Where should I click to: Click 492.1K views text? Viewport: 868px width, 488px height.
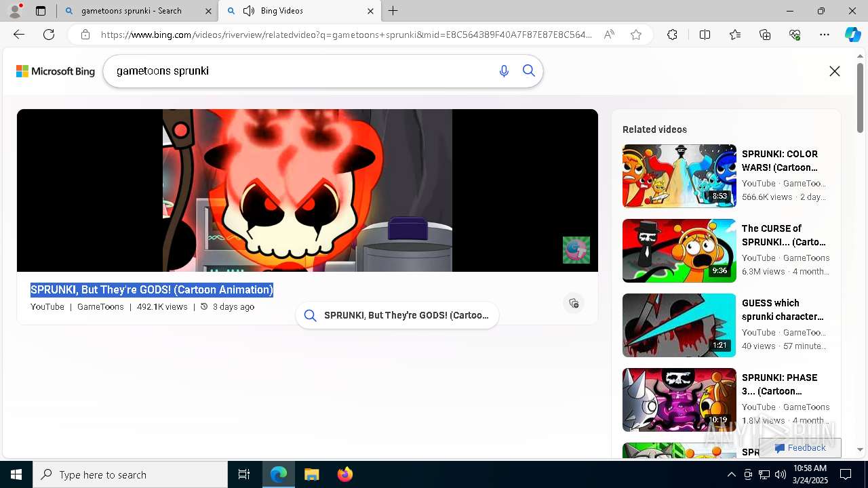[162, 307]
